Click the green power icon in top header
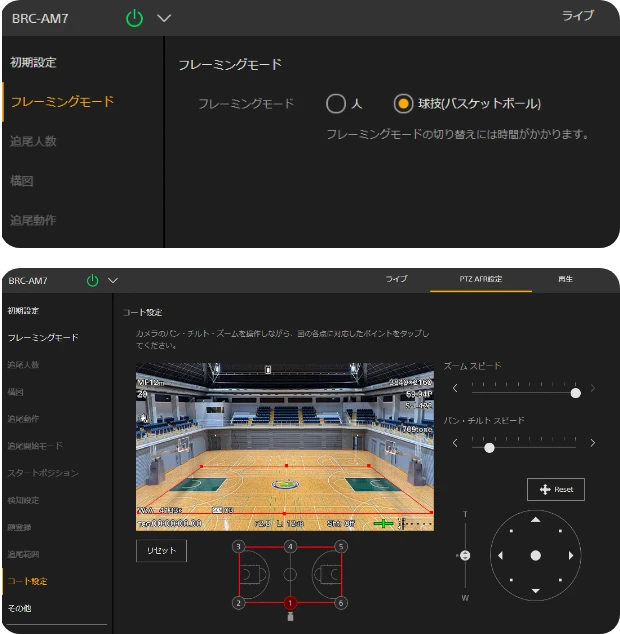620x634 pixels. [135, 17]
